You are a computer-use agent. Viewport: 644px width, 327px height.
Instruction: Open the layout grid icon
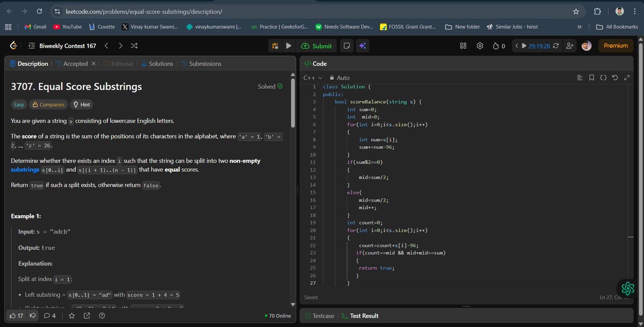463,46
